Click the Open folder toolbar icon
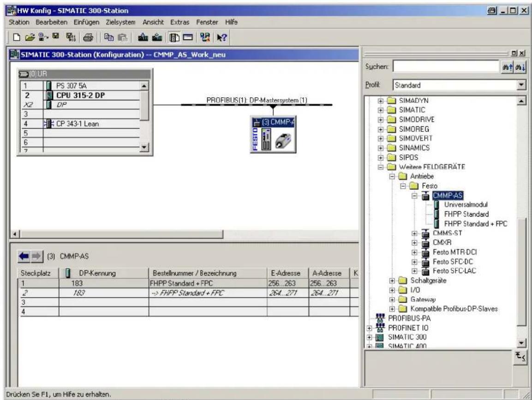Screen dimensions: 532x400 [30, 37]
